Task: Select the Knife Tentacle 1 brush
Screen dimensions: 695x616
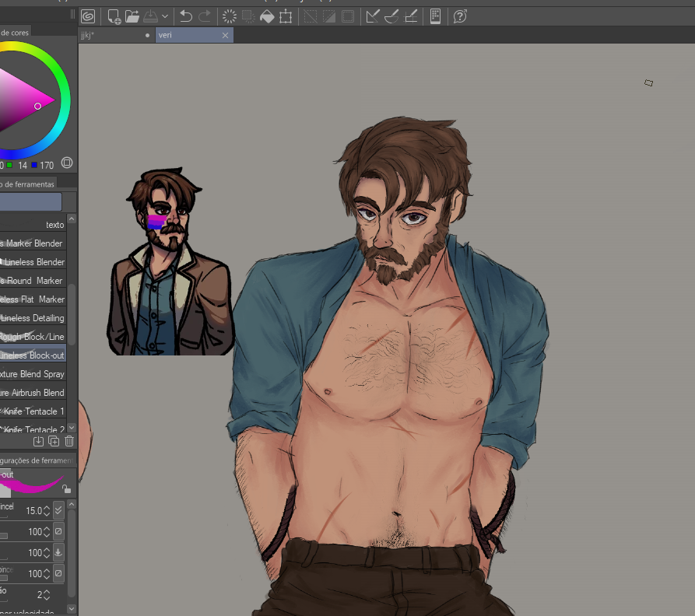Action: click(x=33, y=411)
